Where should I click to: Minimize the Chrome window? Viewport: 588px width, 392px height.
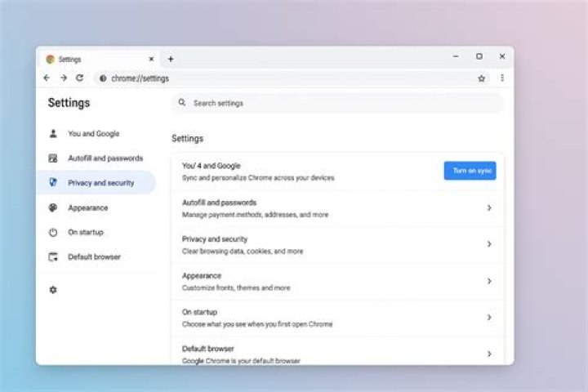[456, 56]
